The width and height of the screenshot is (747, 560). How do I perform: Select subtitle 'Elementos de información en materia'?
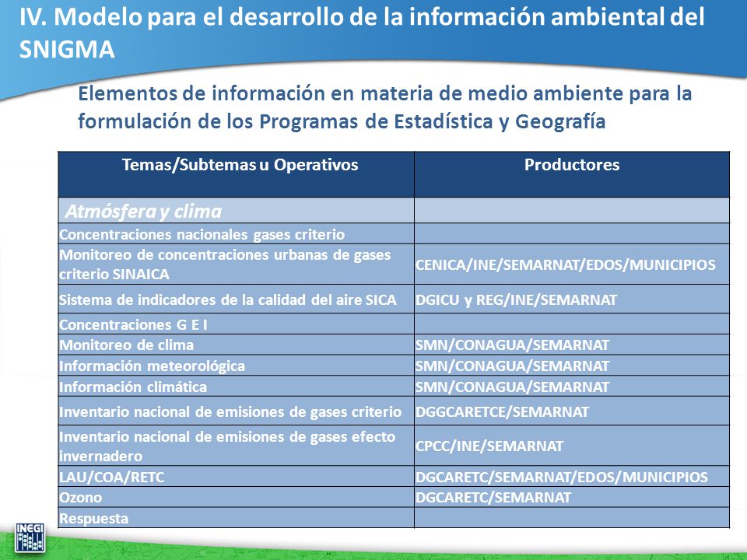pos(385,107)
